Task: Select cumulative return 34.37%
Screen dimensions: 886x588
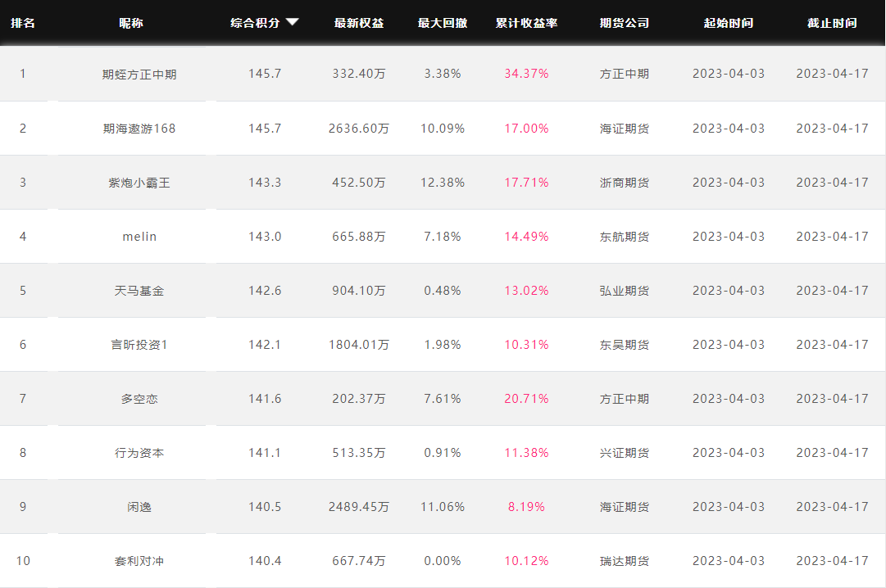Action: coord(527,74)
